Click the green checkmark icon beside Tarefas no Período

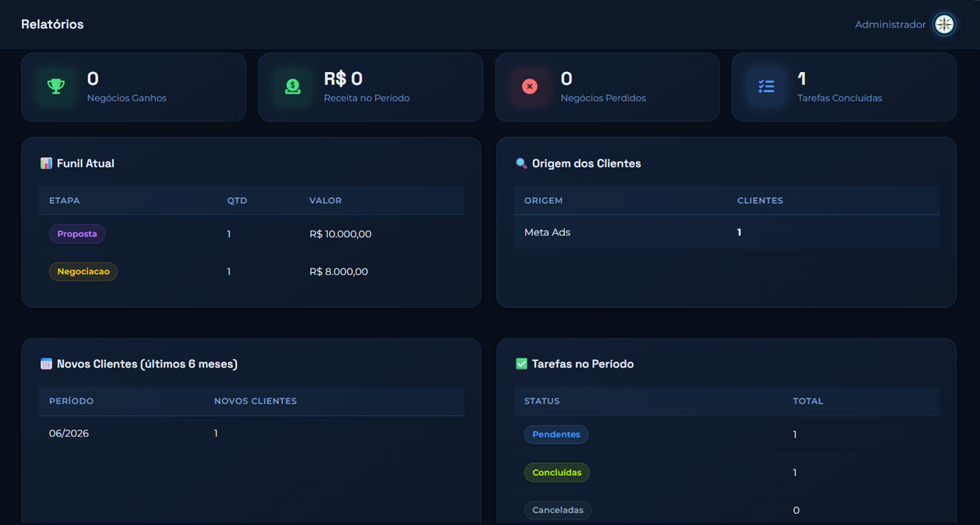coord(521,364)
